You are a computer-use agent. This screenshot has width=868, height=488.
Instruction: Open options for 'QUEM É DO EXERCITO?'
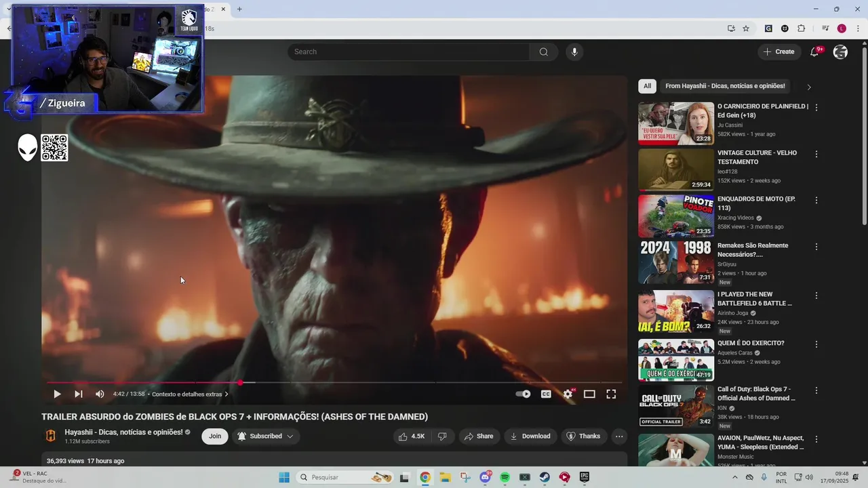[x=816, y=344]
